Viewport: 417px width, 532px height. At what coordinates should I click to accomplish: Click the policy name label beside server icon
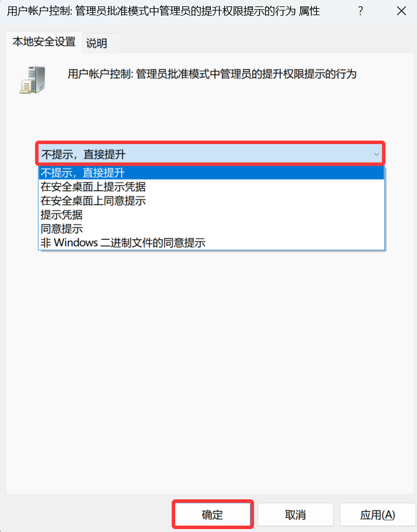[212, 73]
